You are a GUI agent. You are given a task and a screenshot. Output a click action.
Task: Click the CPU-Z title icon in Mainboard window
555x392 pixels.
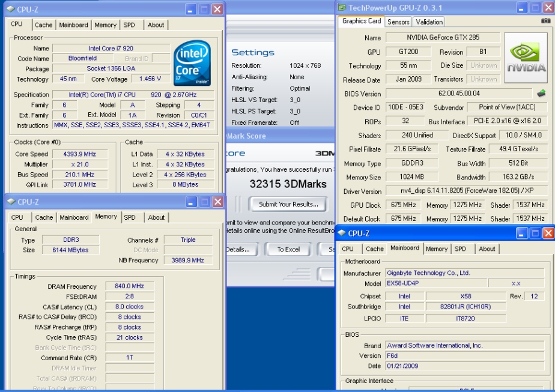point(342,233)
